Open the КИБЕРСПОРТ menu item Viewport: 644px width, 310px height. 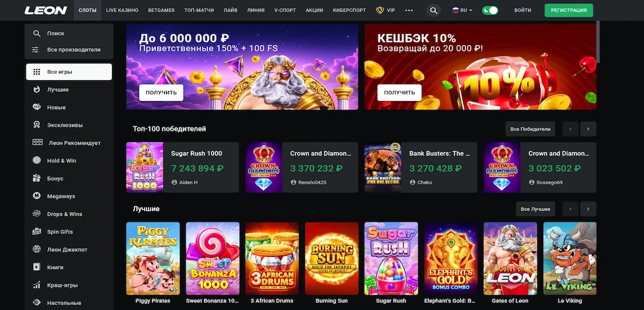click(x=350, y=10)
